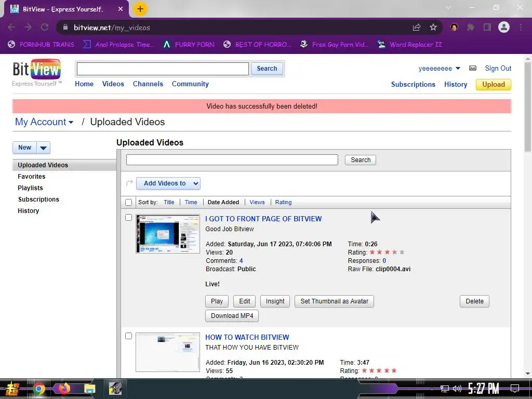Click the grayed share arrow beside Add Videos to
Image resolution: width=532 pixels, height=399 pixels.
pyautogui.click(x=129, y=183)
